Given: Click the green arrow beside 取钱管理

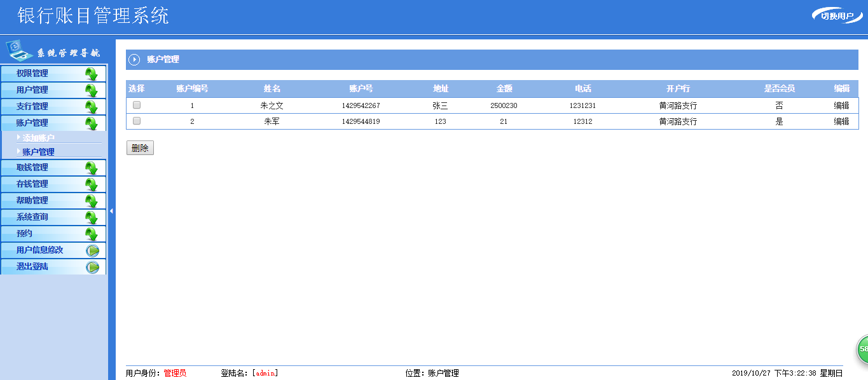Looking at the screenshot, I should pyautogui.click(x=92, y=168).
